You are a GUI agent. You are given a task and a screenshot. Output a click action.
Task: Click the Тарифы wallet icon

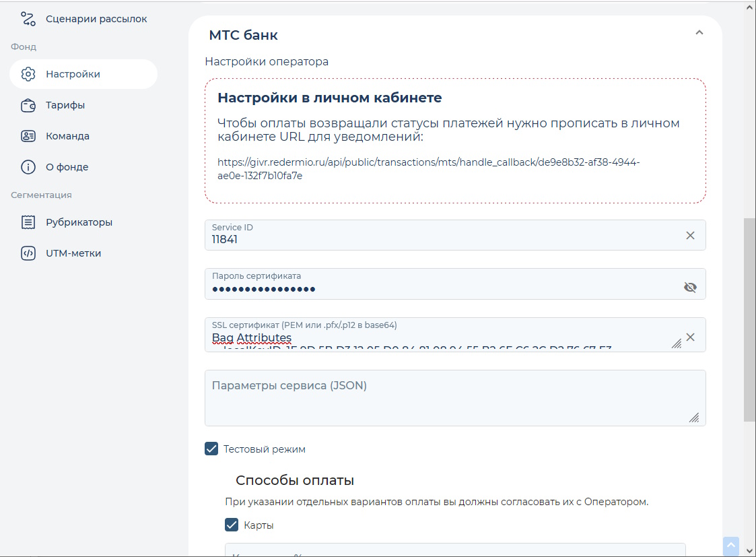pyautogui.click(x=28, y=105)
